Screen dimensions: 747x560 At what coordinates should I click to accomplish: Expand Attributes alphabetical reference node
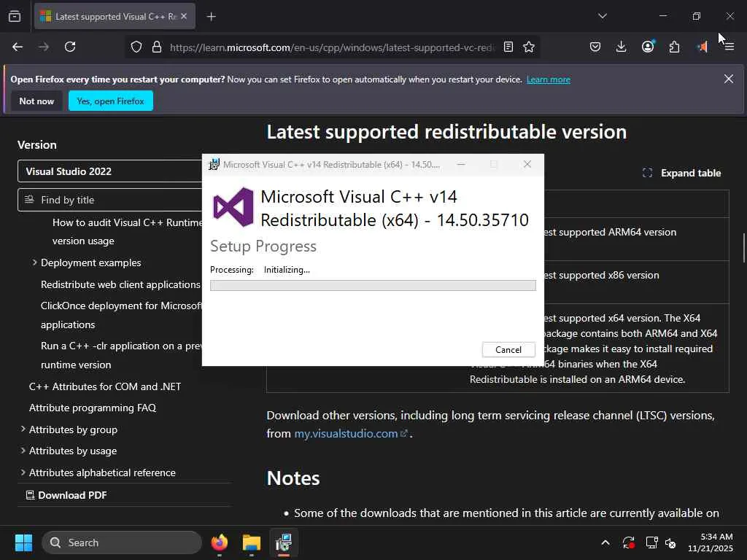pos(23,472)
